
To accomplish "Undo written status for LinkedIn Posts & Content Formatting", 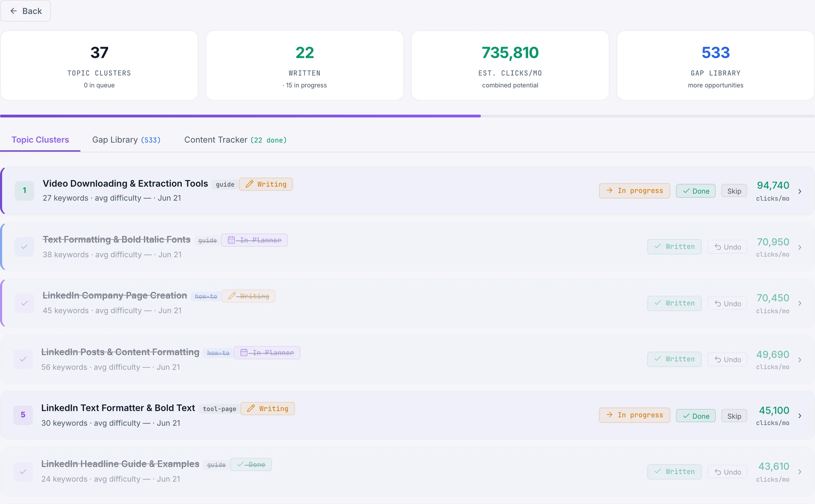I will [x=727, y=360].
